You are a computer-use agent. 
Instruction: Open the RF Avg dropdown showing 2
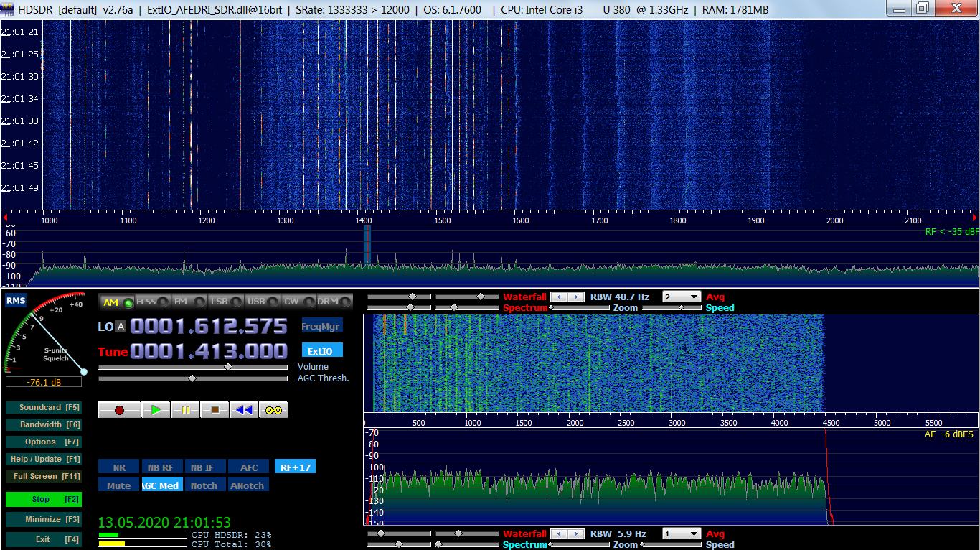[x=682, y=297]
